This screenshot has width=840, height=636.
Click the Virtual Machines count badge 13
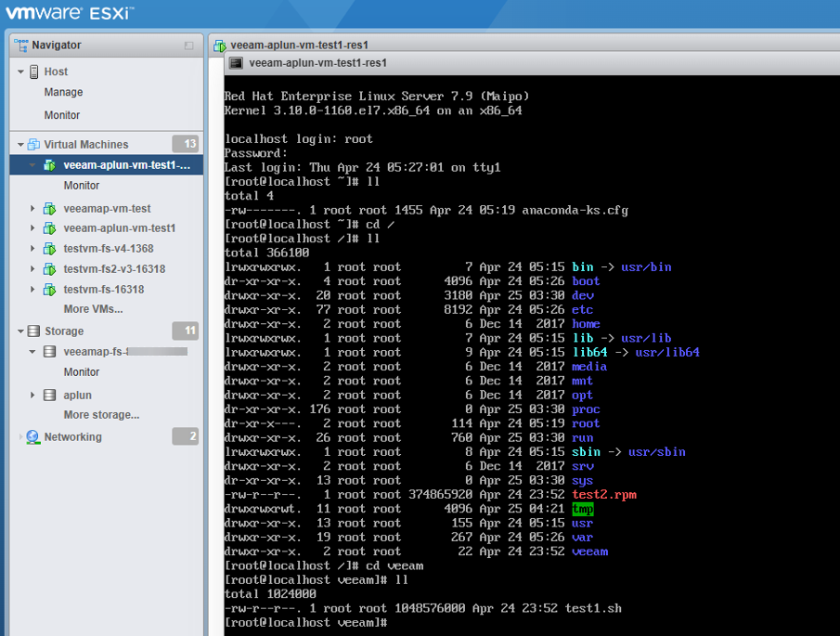point(186,144)
